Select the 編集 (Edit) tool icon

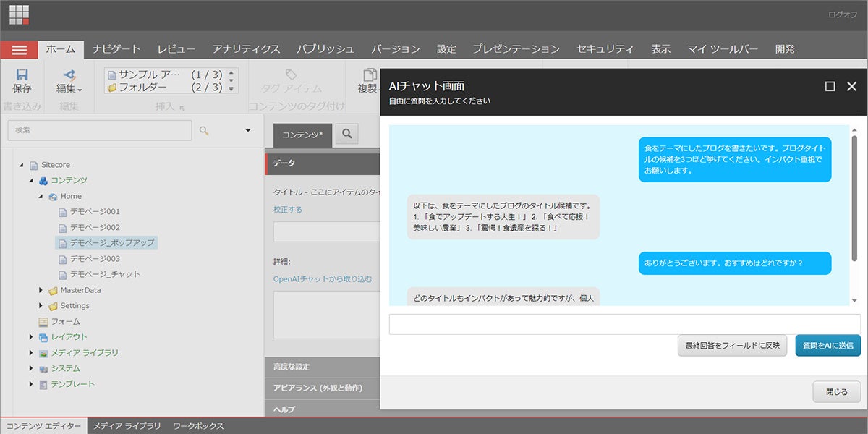[69, 76]
